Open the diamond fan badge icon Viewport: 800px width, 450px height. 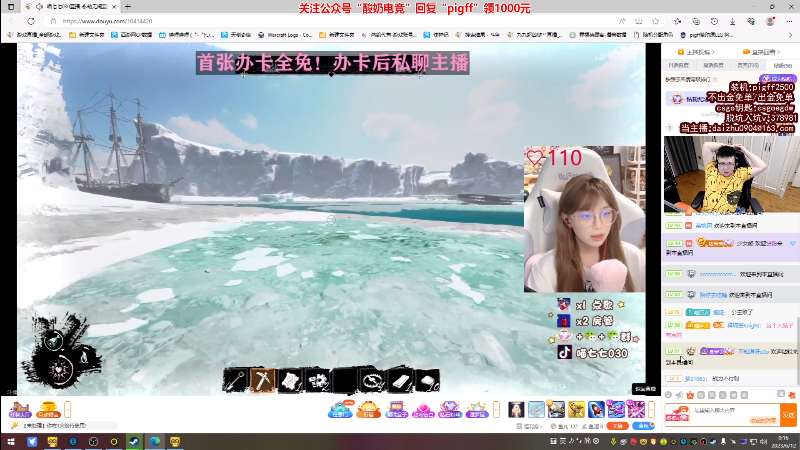click(449, 409)
